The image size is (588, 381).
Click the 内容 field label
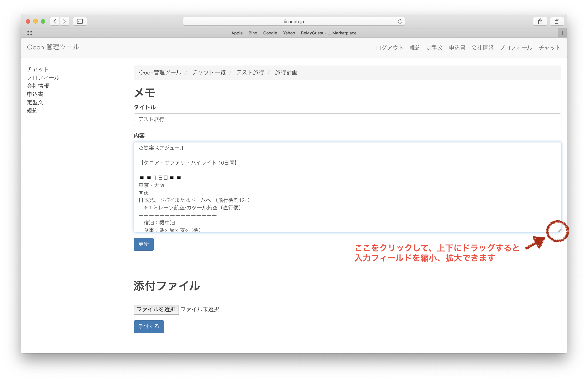139,136
